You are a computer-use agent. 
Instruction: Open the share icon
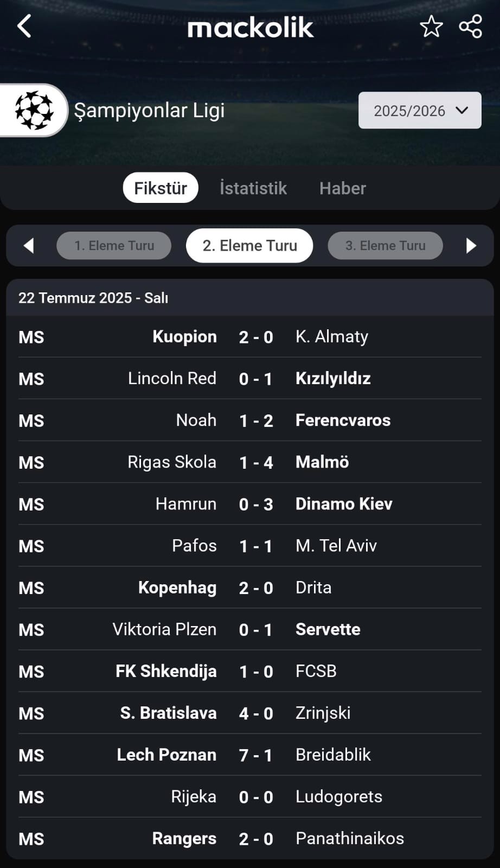pos(470,27)
